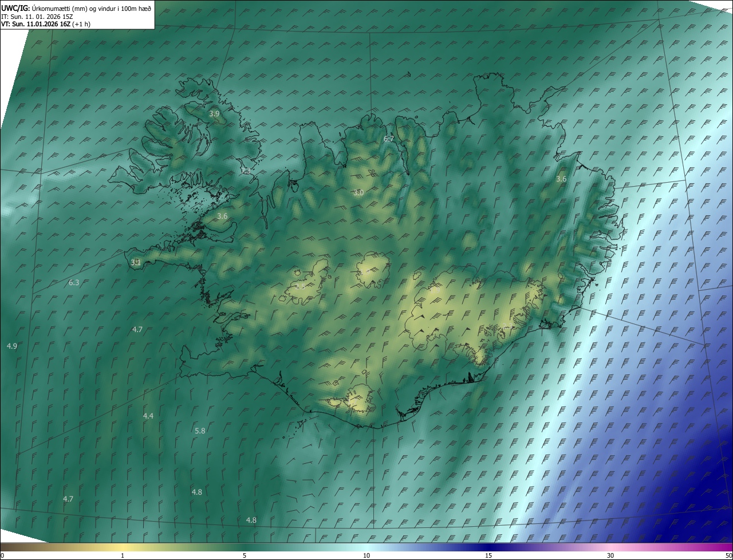Click the color scale label 50

tap(728, 556)
